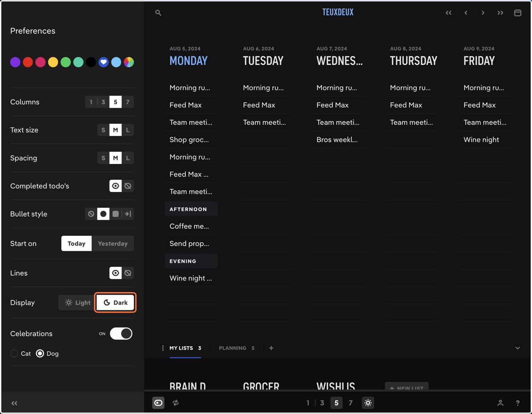Jump forward a week with double-right arrows
The image size is (532, 414).
point(500,13)
